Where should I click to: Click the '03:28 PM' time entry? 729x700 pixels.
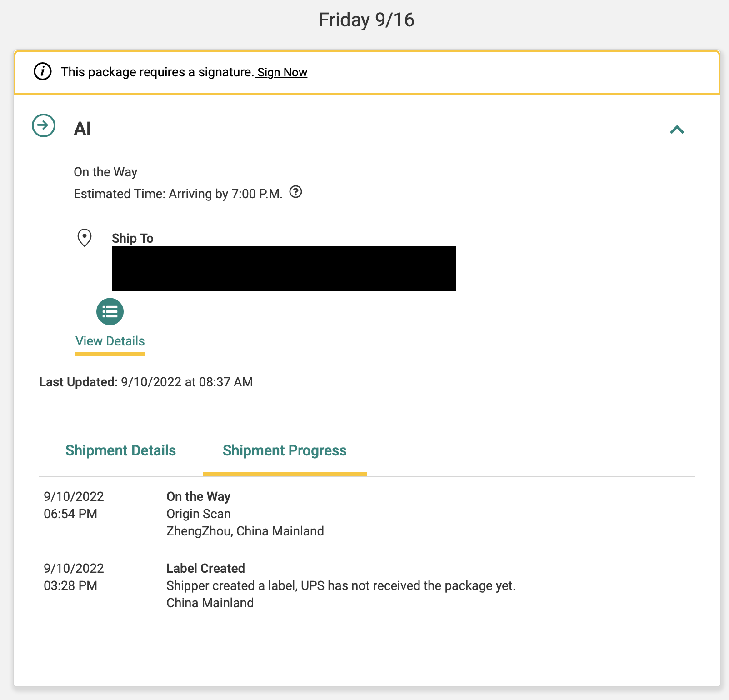pos(70,586)
